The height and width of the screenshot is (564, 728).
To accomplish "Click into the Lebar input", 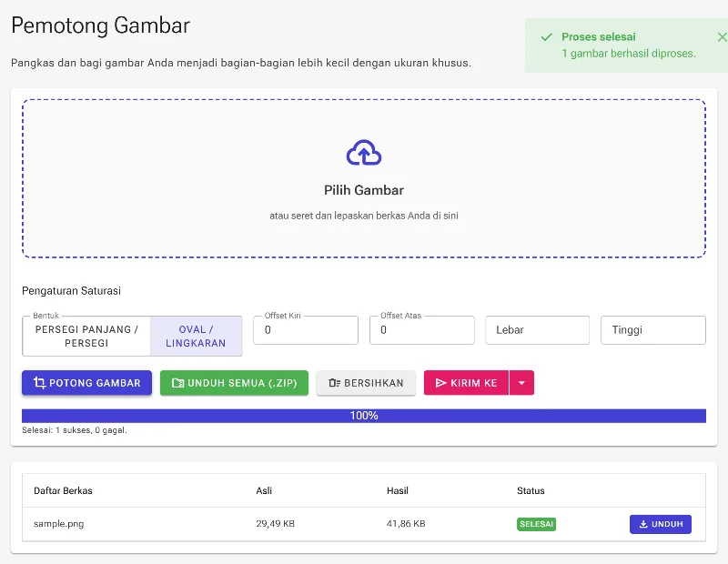I will pos(538,330).
